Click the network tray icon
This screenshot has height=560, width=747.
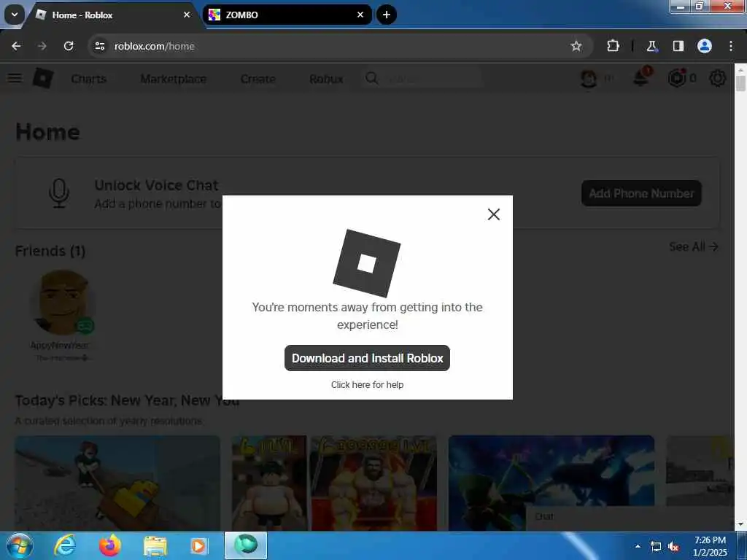coord(656,546)
